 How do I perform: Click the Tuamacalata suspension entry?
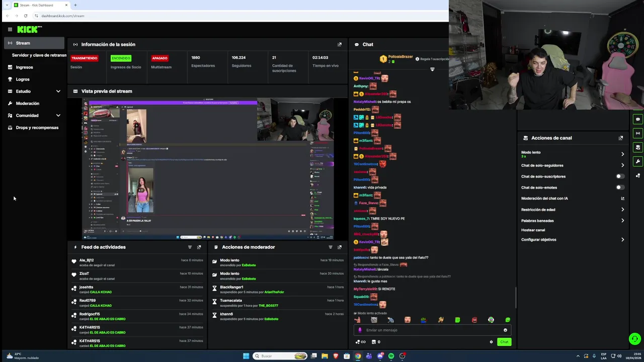pyautogui.click(x=278, y=303)
